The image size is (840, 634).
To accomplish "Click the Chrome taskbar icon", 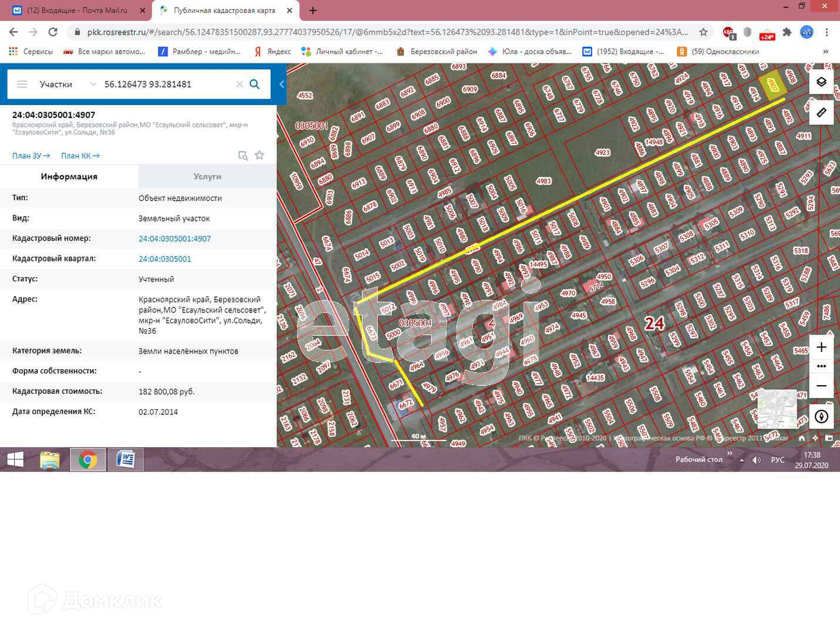I will click(88, 460).
